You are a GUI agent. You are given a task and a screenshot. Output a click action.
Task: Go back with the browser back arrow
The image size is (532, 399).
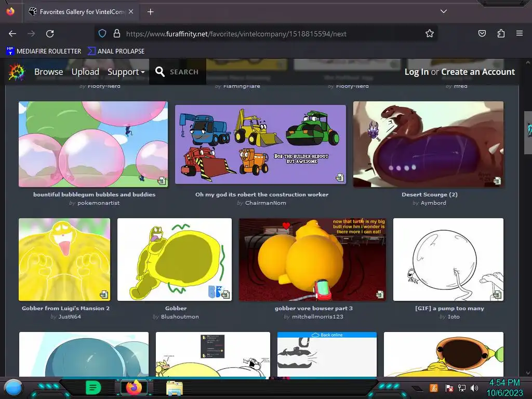click(x=12, y=34)
